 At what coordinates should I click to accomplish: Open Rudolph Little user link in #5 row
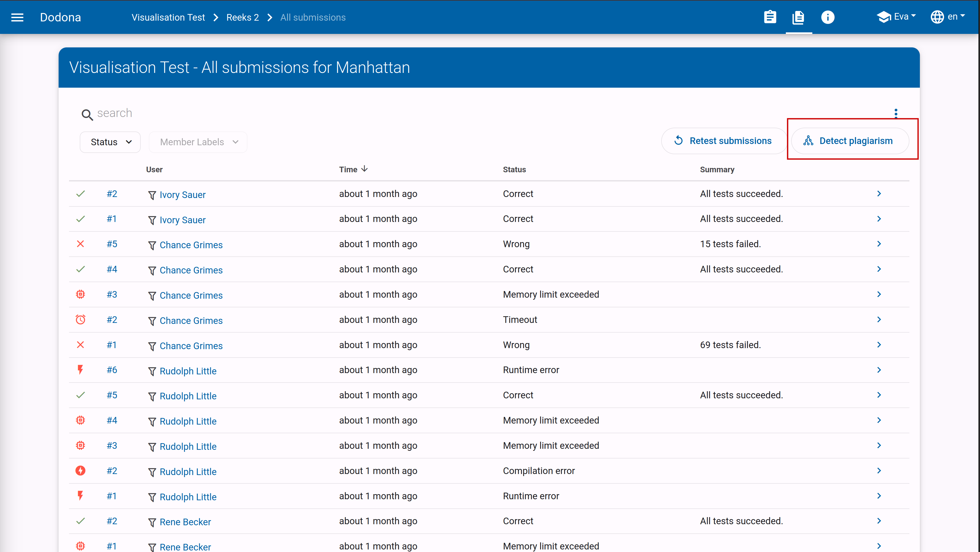coord(188,396)
